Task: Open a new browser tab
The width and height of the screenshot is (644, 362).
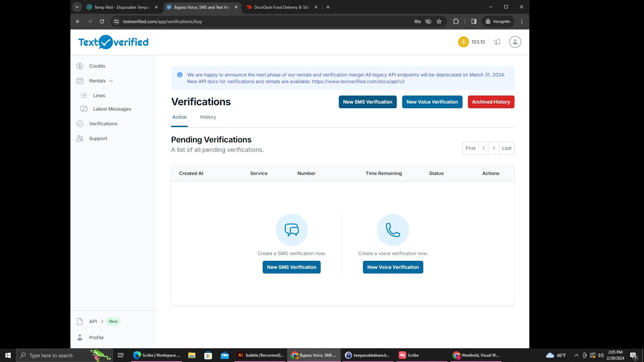Action: point(328,7)
